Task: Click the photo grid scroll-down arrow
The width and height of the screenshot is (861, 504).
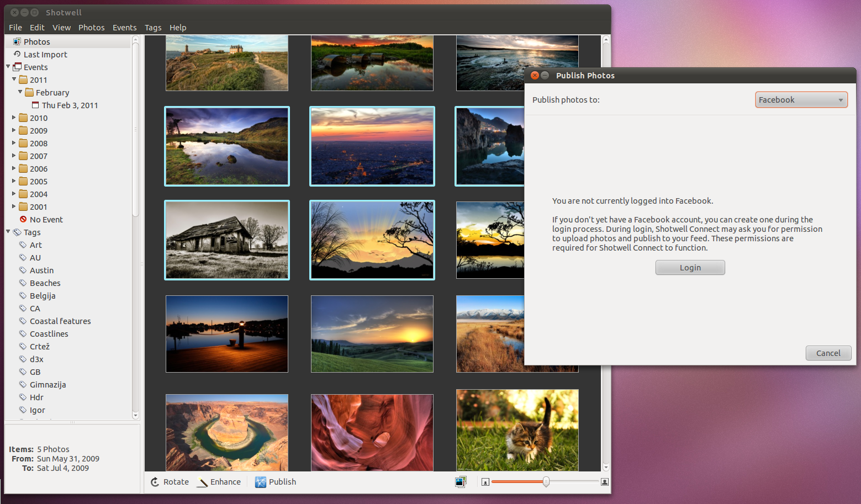Action: [606, 467]
